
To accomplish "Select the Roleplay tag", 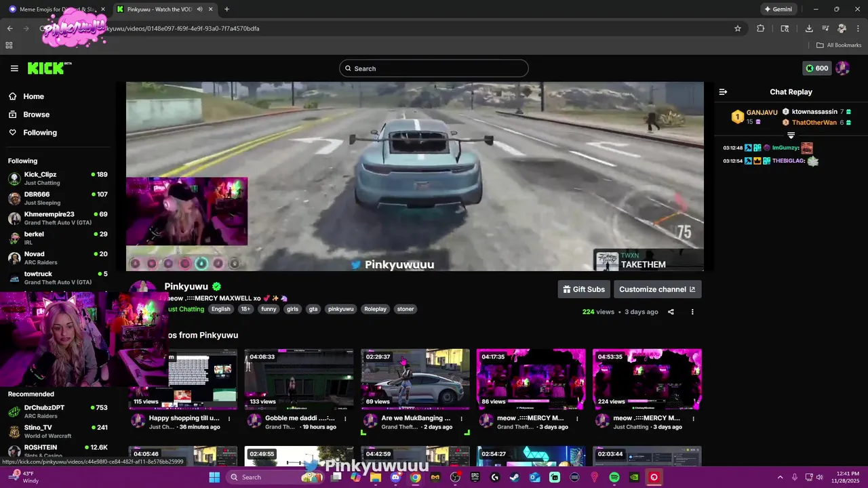I will click(375, 309).
